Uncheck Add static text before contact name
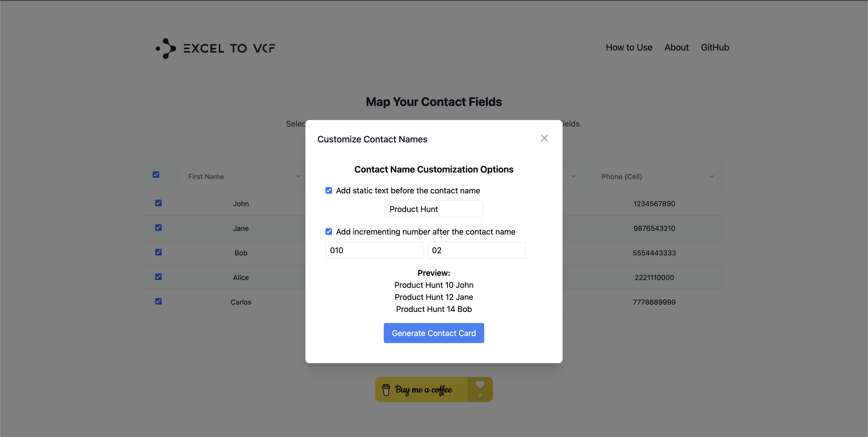 (329, 190)
